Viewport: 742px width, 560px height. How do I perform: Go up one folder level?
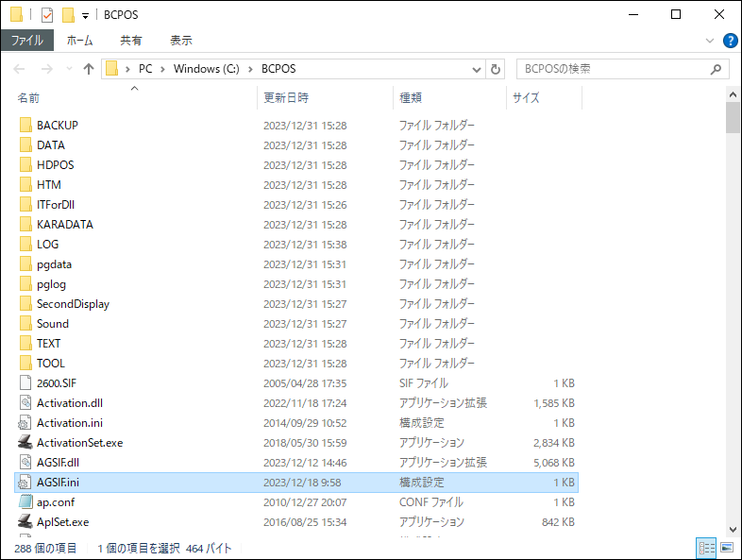(x=89, y=69)
